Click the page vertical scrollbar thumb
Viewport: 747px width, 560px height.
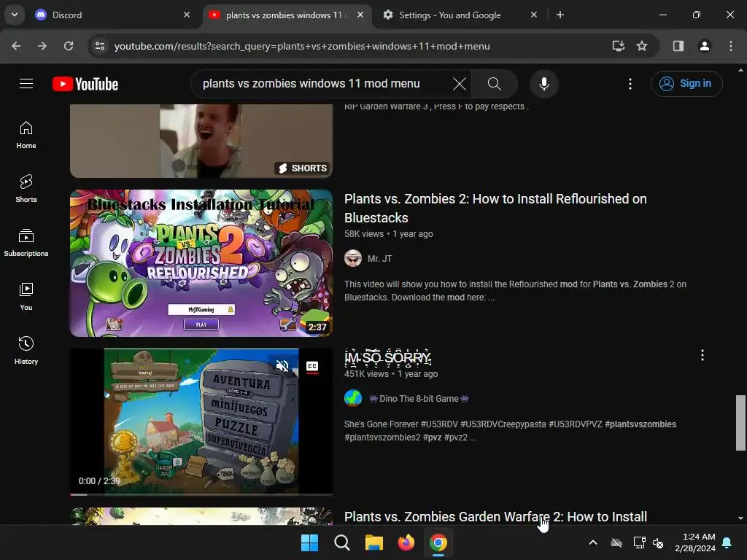pyautogui.click(x=740, y=422)
